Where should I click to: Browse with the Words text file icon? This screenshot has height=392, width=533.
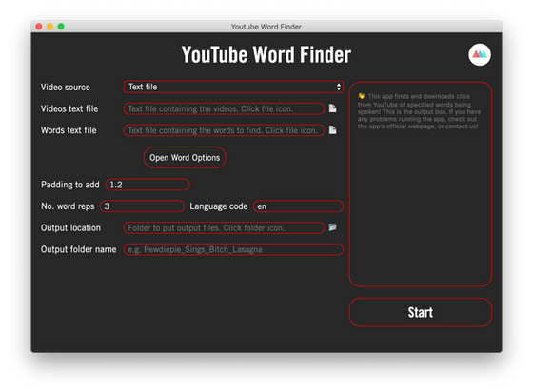[x=333, y=130]
